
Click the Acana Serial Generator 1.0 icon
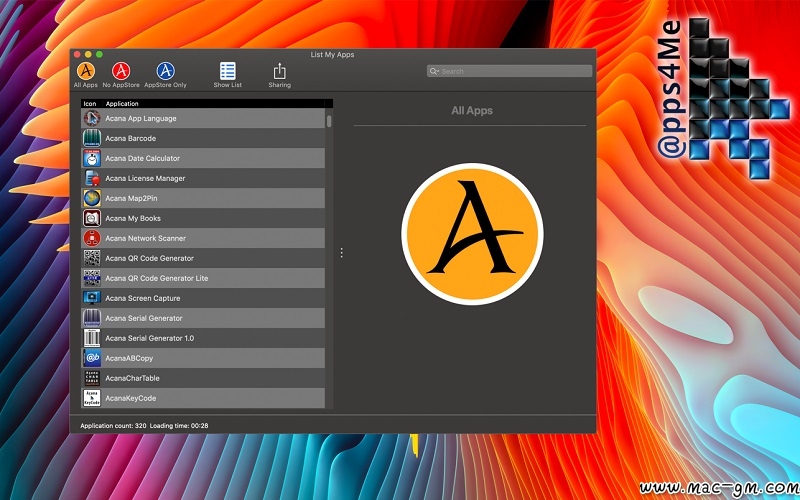pos(92,338)
